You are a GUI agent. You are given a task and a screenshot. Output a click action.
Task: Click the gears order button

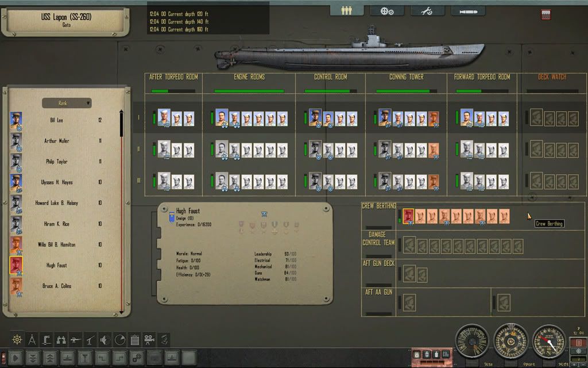coord(137,358)
